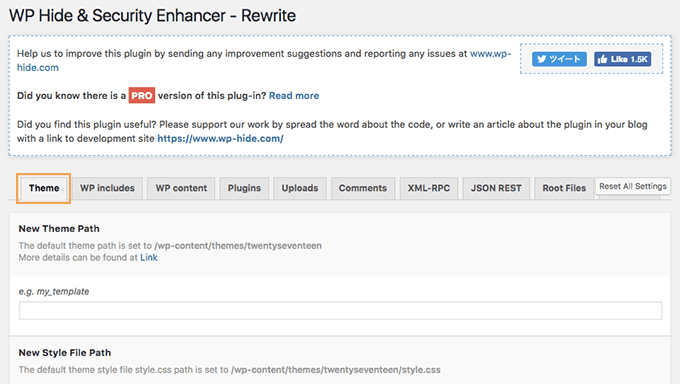Viewport: 680px width, 384px height.
Task: Click the style.css default path description
Action: [x=229, y=370]
